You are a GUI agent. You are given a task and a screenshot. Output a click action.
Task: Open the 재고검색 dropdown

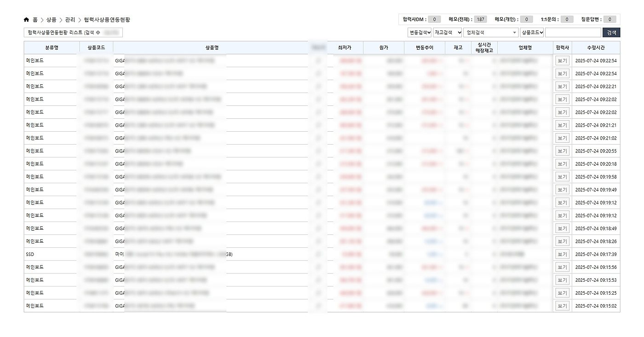(448, 33)
